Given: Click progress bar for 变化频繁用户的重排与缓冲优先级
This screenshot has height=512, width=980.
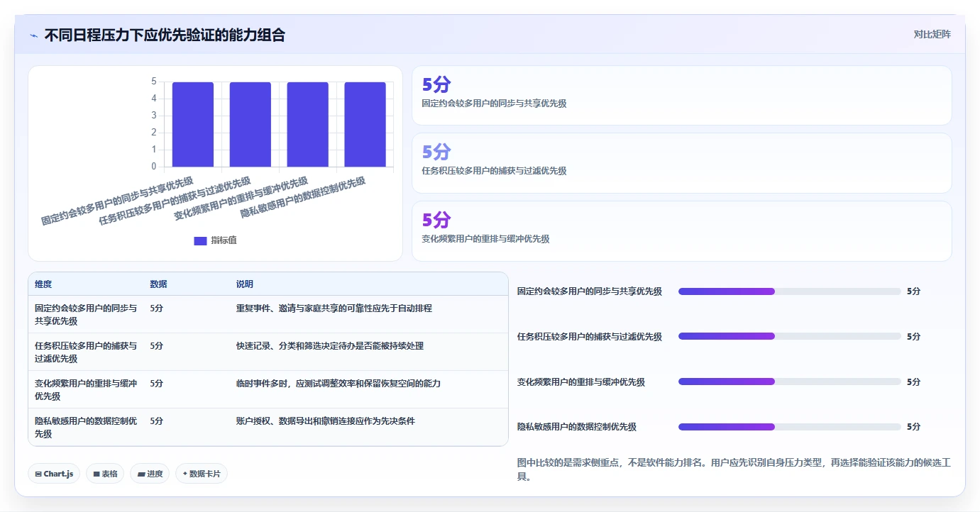Looking at the screenshot, I should [790, 382].
